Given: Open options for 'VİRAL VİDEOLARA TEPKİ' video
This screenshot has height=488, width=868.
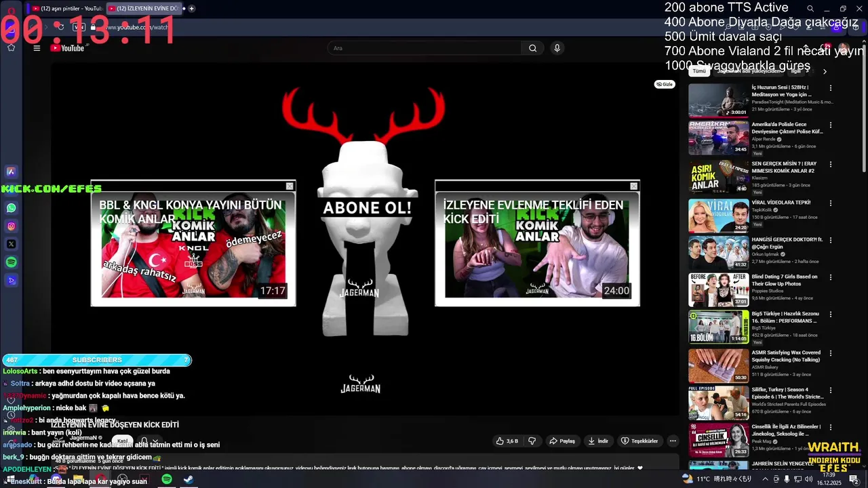Looking at the screenshot, I should coord(830,203).
